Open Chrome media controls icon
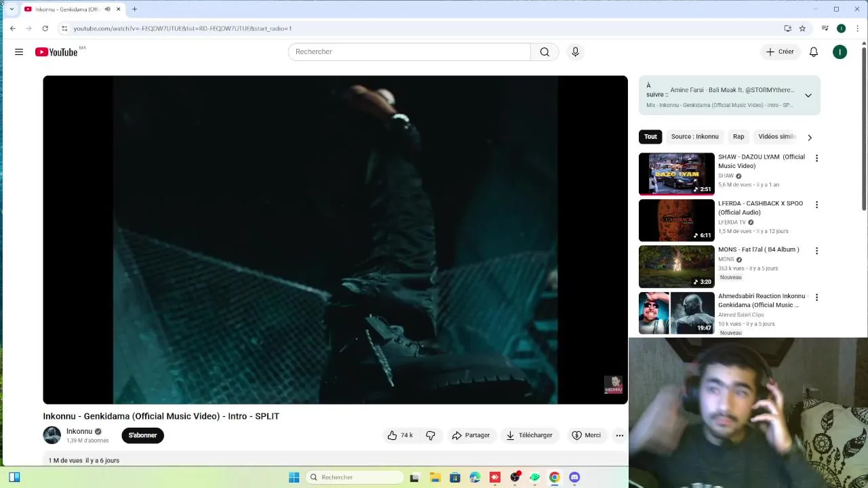The image size is (868, 488). tap(825, 28)
